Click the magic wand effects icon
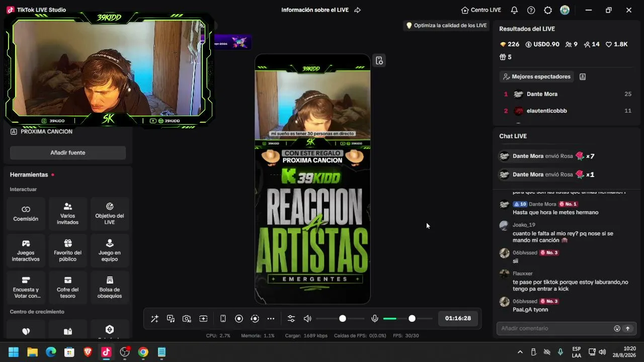Viewport: 644px width, 362px height. coord(154,318)
